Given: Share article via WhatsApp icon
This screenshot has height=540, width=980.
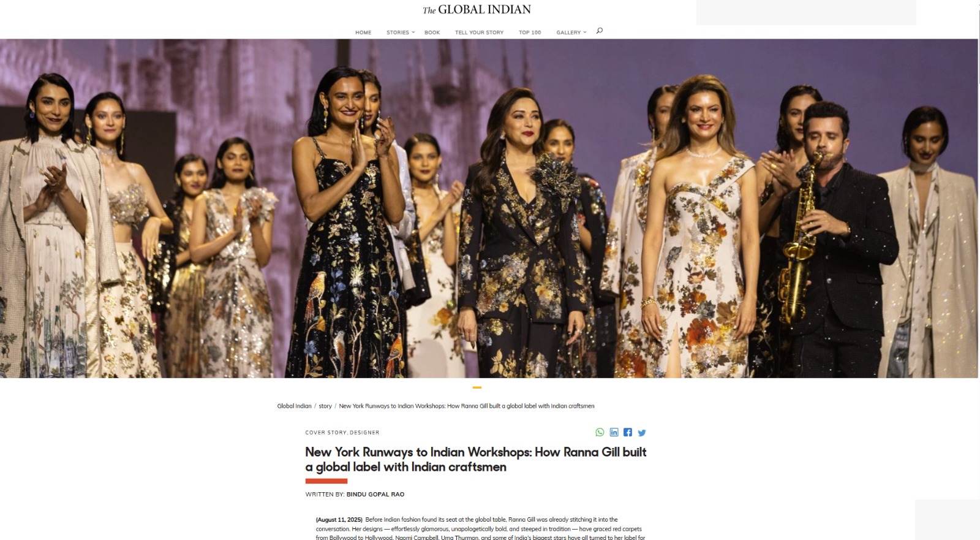Looking at the screenshot, I should tap(600, 432).
